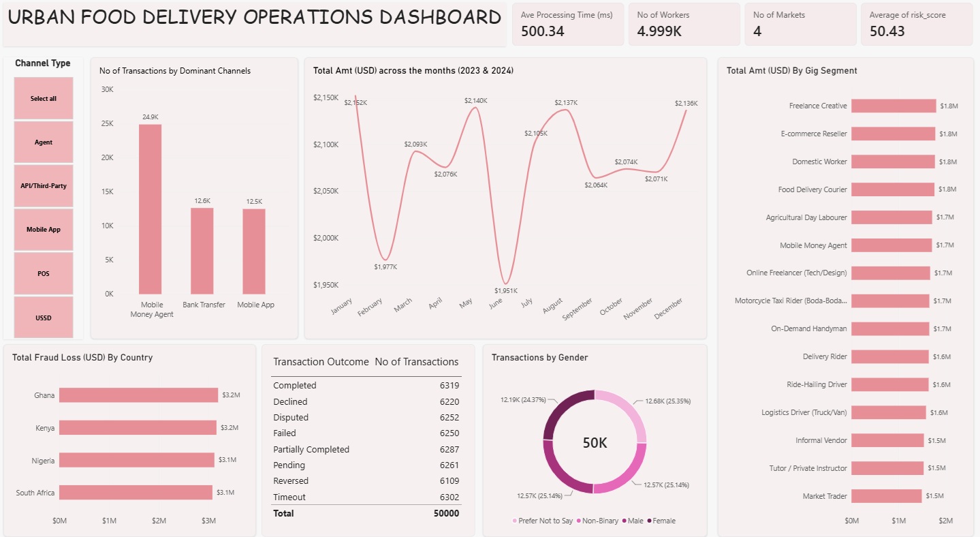Select the $2,140K May data label
Screen dimensions: 980x537
coord(476,100)
